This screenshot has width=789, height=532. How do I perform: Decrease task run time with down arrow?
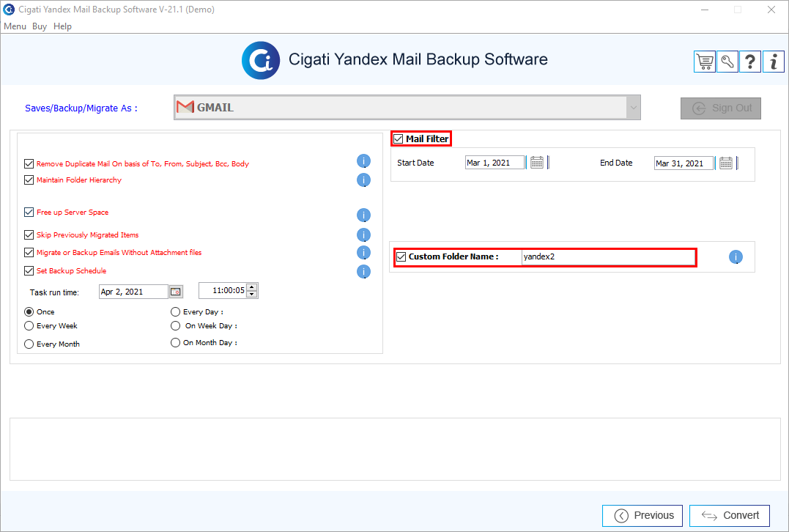252,294
